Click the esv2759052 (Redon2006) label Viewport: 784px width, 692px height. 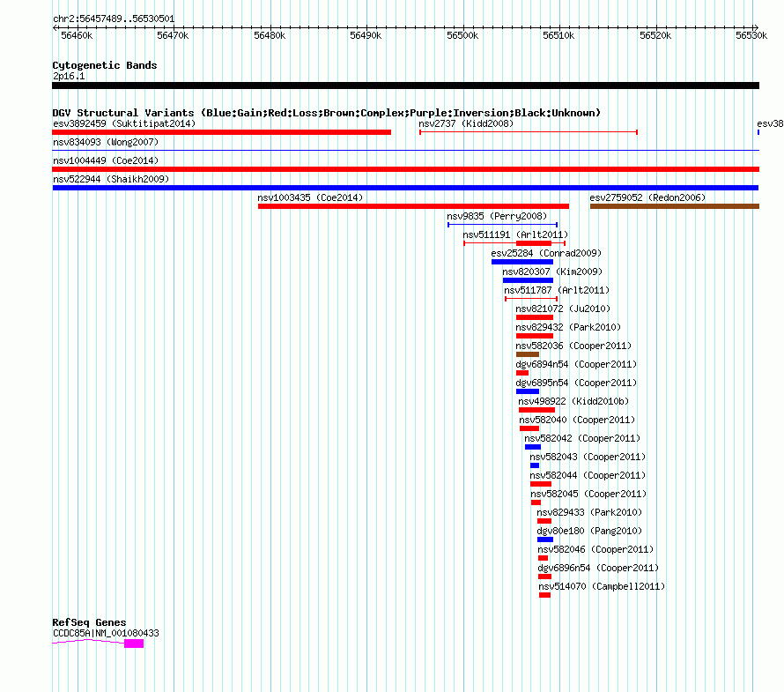647,197
